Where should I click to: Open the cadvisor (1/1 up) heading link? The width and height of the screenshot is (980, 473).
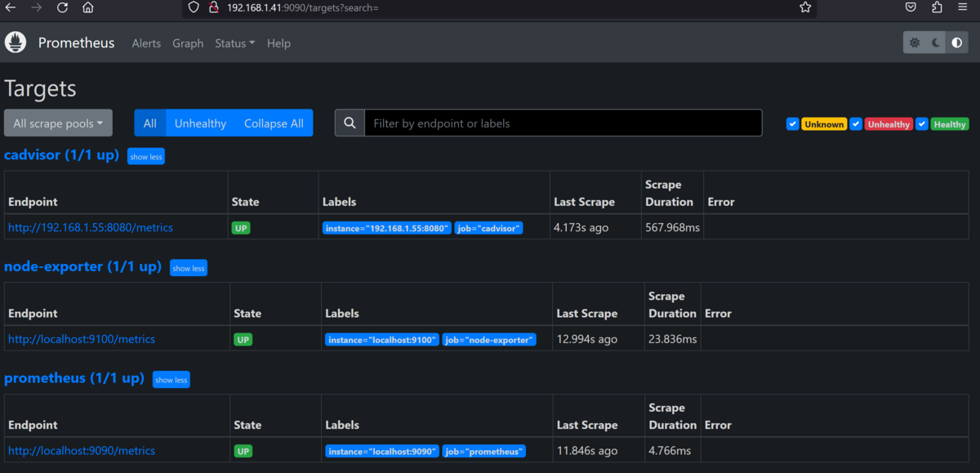point(61,154)
